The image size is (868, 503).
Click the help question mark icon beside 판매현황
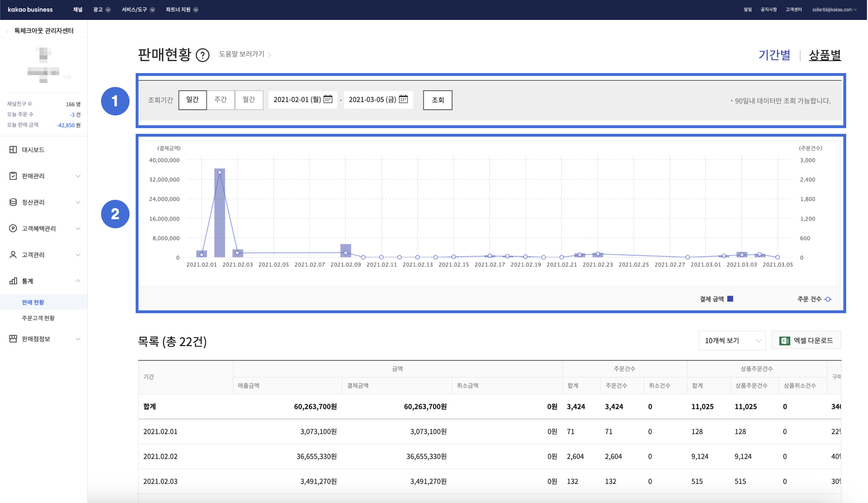[203, 56]
